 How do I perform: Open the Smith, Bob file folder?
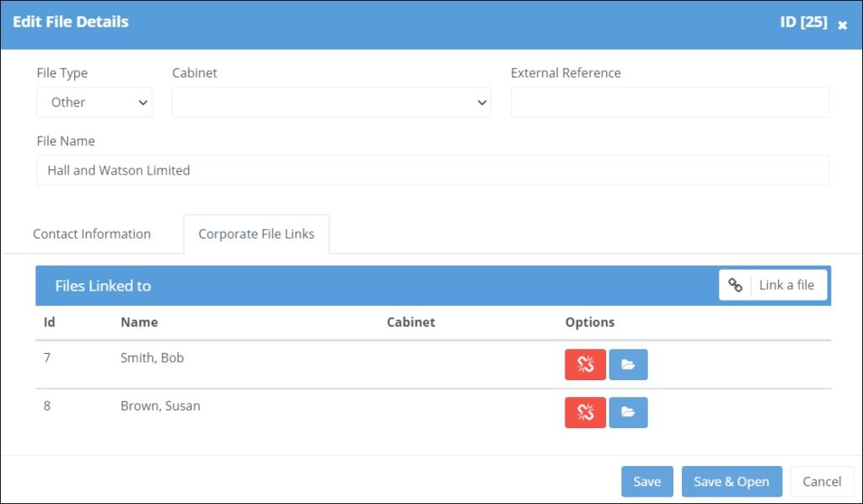coord(628,364)
